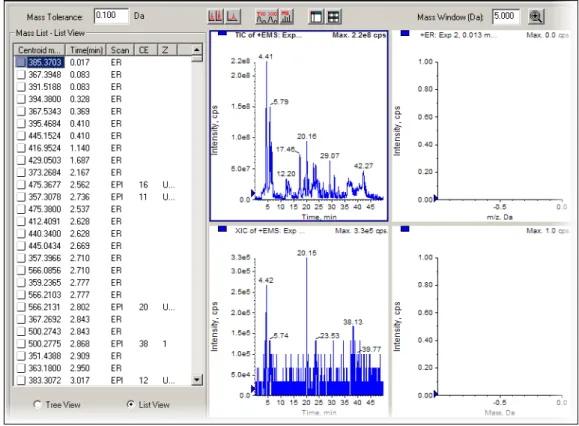Check the box for mass 367.3948
The image size is (579, 426).
(21, 75)
